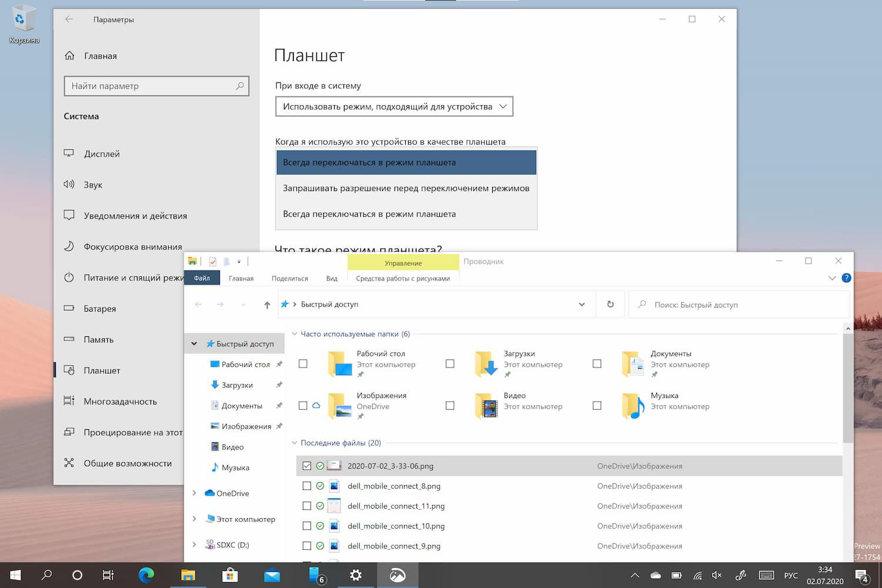Refresh the Explorer view with the refresh button
Image resolution: width=882 pixels, height=588 pixels.
click(x=610, y=304)
